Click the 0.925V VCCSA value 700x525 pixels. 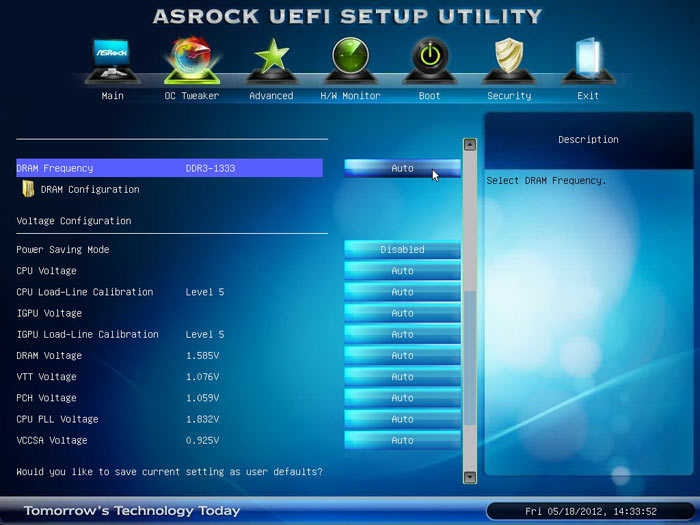click(203, 441)
